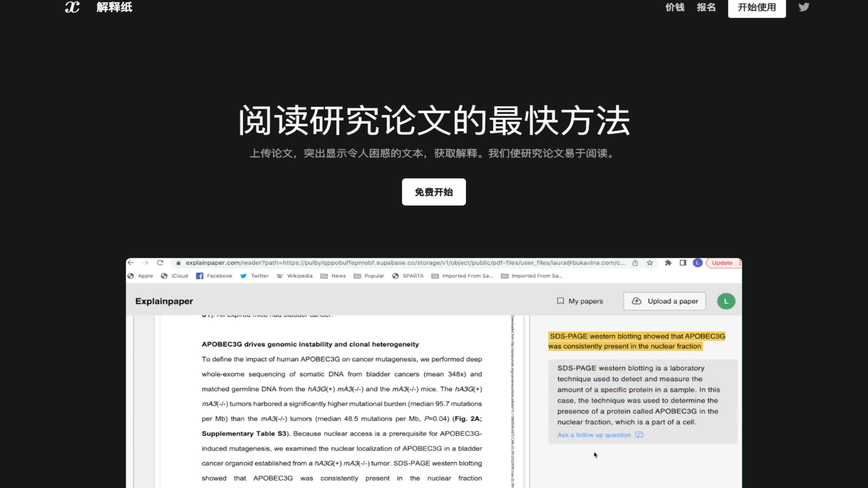The height and width of the screenshot is (488, 868).
Task: Click Ask a follow up question link
Action: tap(600, 435)
